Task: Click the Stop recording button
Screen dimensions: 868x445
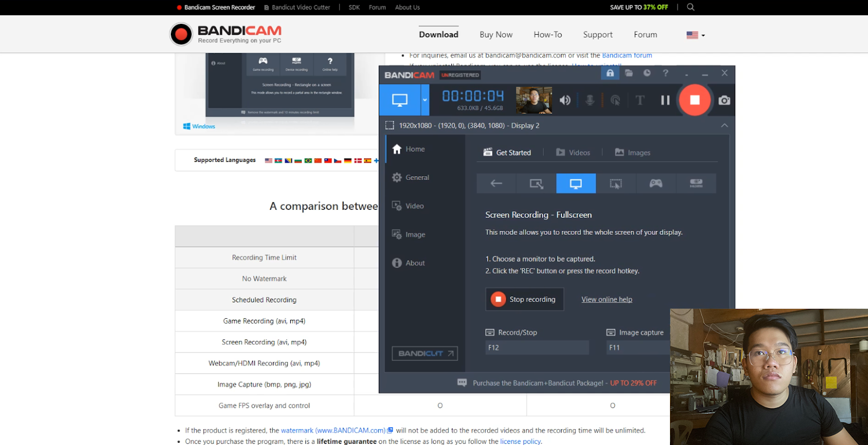Action: 525,299
